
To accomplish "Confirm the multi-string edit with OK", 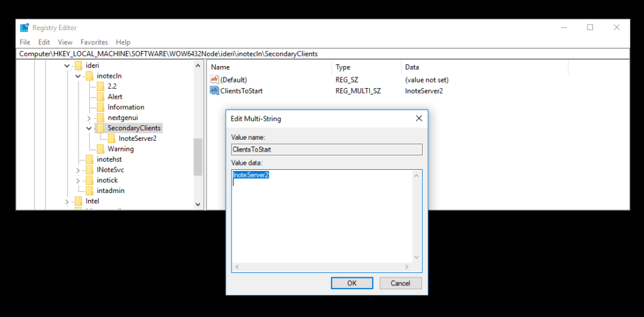I will pos(352,283).
